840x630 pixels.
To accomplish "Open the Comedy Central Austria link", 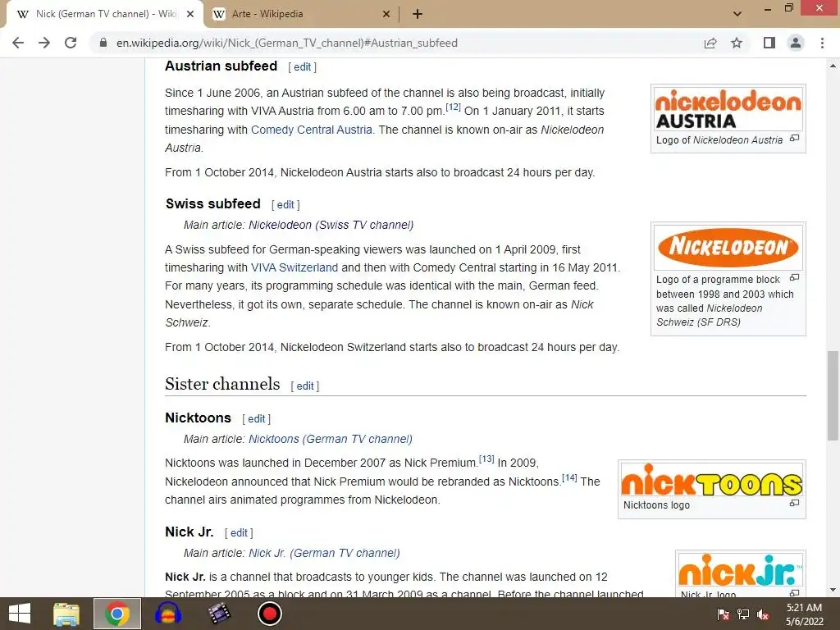I will pos(311,130).
